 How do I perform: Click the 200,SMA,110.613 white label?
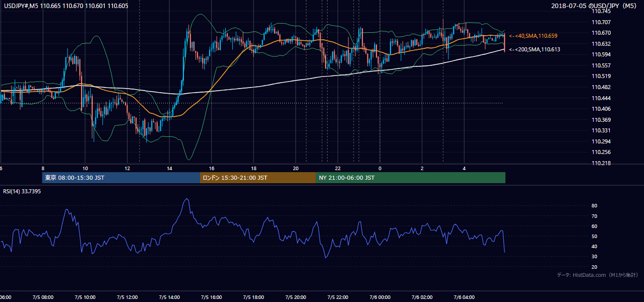pyautogui.click(x=535, y=49)
